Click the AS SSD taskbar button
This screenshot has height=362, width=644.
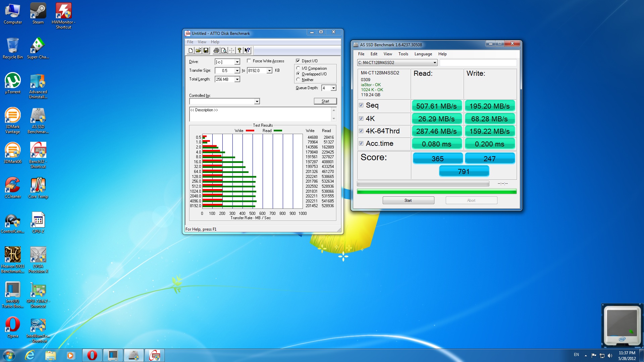tap(133, 355)
